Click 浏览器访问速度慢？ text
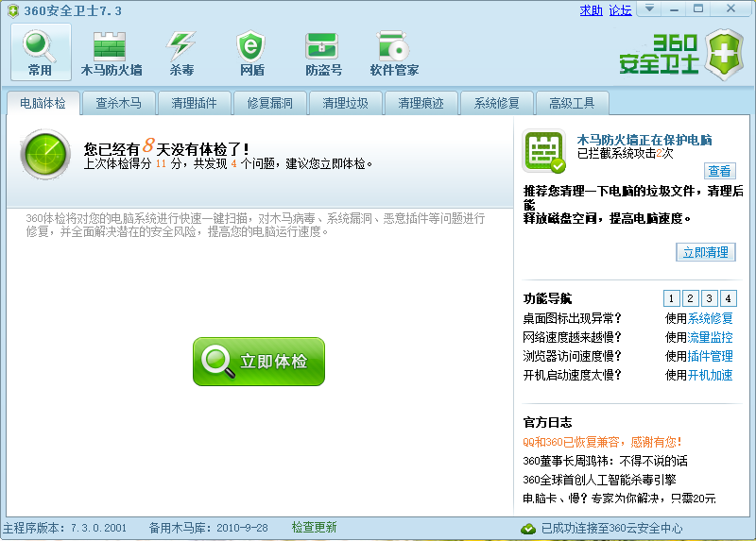Screen dimensions: 756x541 click(x=573, y=356)
